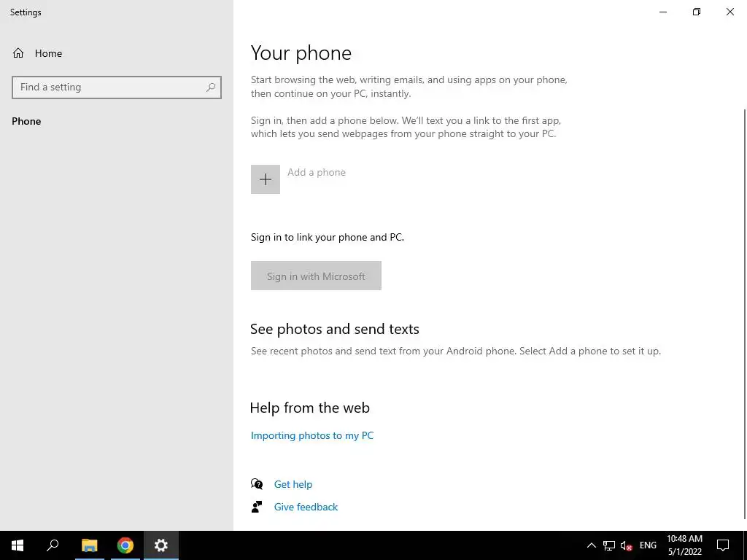The width and height of the screenshot is (747, 560).
Task: Close the Settings window
Action: click(x=729, y=12)
